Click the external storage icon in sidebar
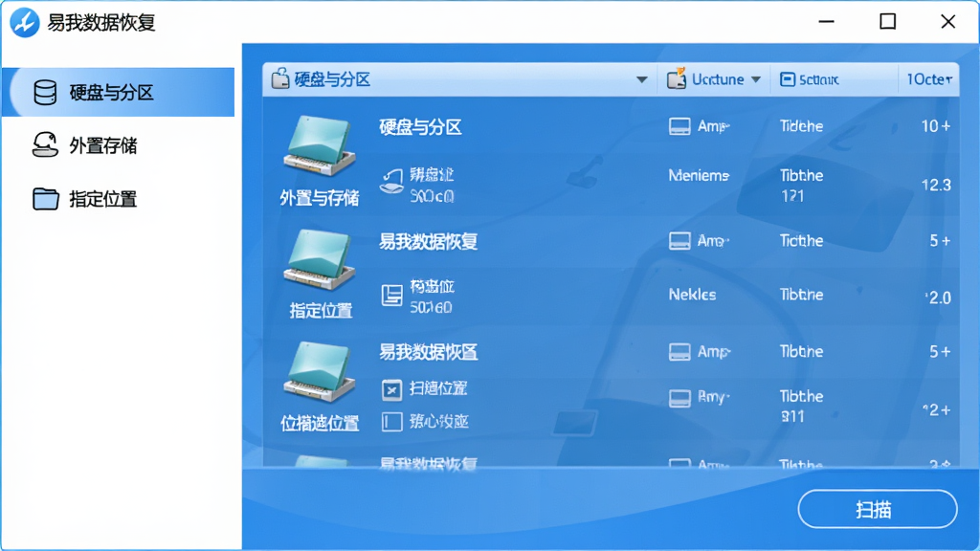 coord(45,145)
